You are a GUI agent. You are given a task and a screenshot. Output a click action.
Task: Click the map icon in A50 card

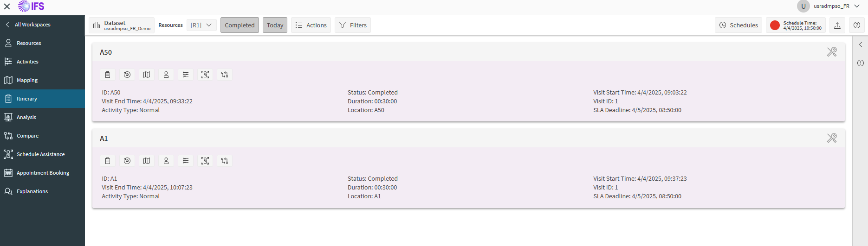click(147, 75)
